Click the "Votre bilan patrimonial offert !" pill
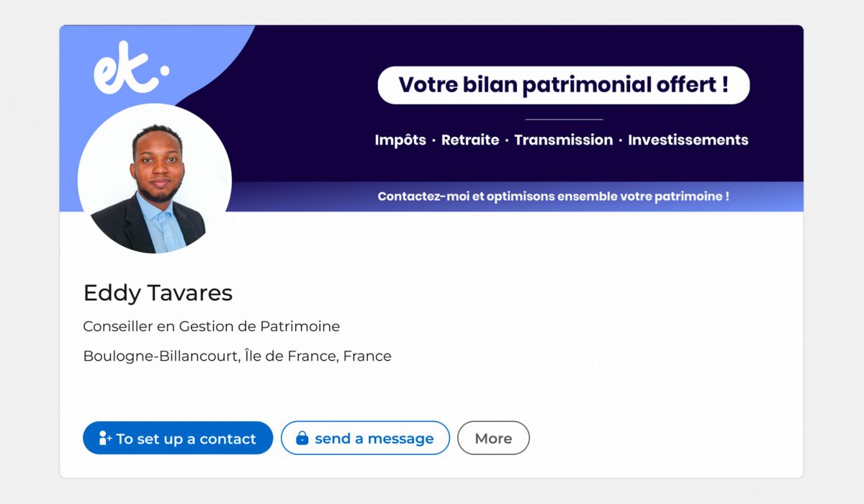This screenshot has width=864, height=504. (x=563, y=85)
